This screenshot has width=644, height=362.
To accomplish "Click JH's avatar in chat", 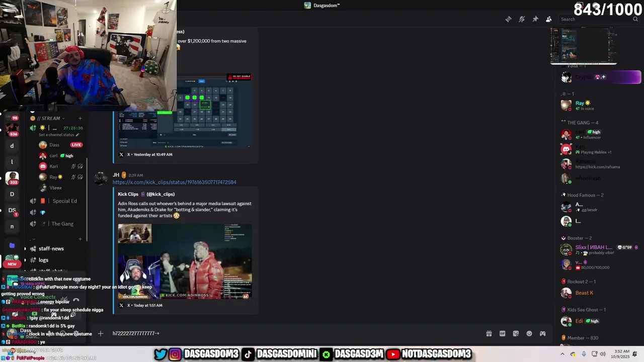I will click(x=101, y=178).
